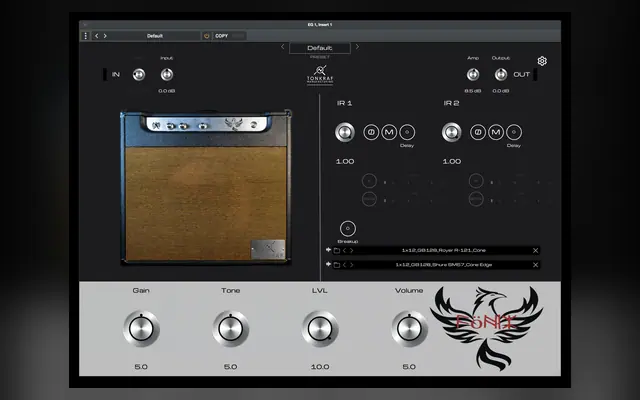Image resolution: width=640 pixels, height=400 pixels.
Task: Open the settings gear icon
Action: [542, 61]
